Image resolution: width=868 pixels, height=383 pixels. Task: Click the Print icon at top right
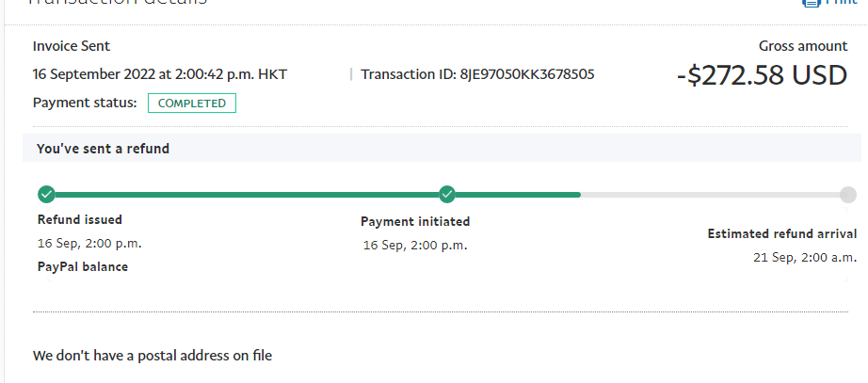811,3
